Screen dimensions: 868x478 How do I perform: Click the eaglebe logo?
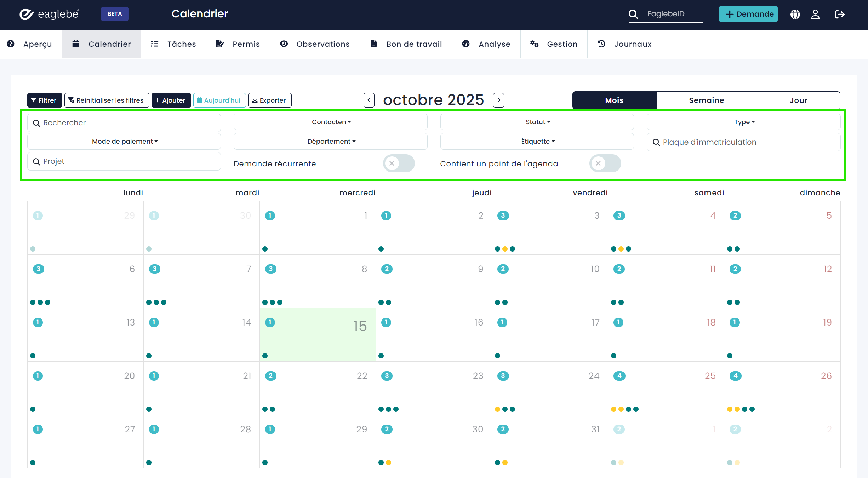[49, 14]
